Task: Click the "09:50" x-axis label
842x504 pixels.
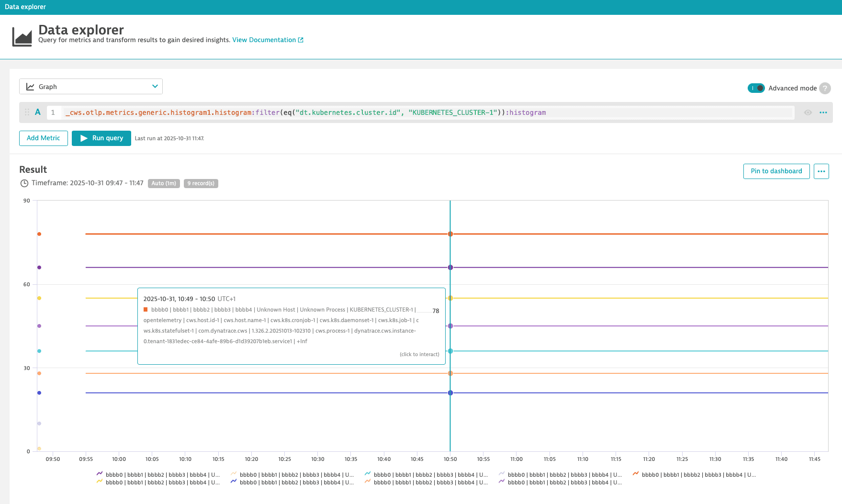Action: tap(53, 459)
